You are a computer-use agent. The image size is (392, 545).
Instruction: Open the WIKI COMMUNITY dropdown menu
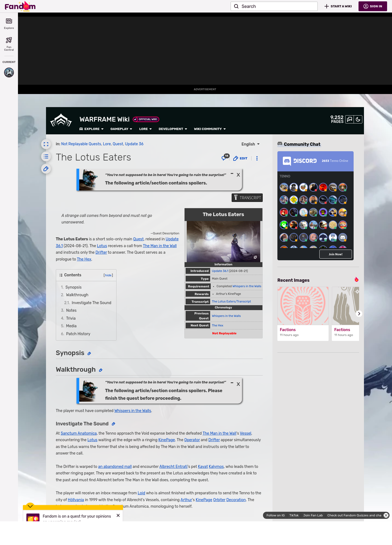tap(210, 129)
